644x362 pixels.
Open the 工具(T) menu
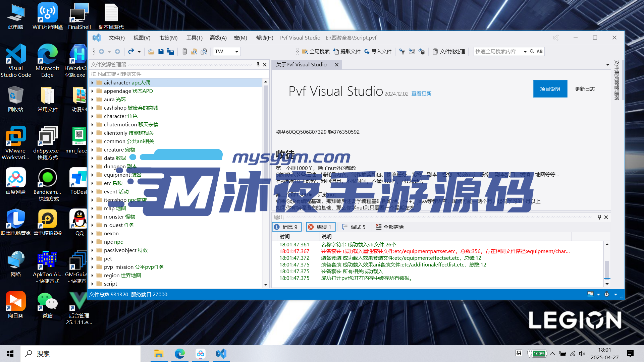tap(194, 38)
